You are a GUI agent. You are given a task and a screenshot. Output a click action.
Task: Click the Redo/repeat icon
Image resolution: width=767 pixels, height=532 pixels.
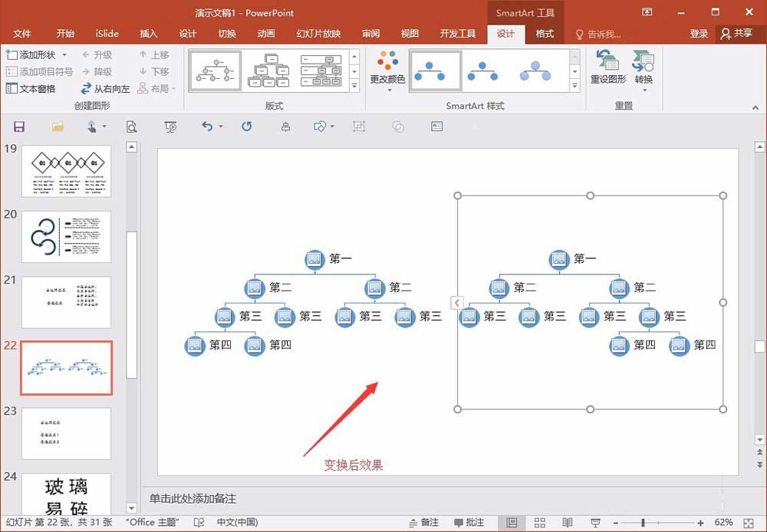click(246, 126)
